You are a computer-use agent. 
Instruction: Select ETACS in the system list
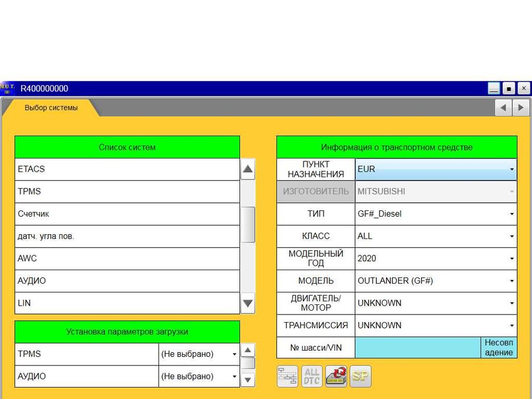pyautogui.click(x=127, y=169)
